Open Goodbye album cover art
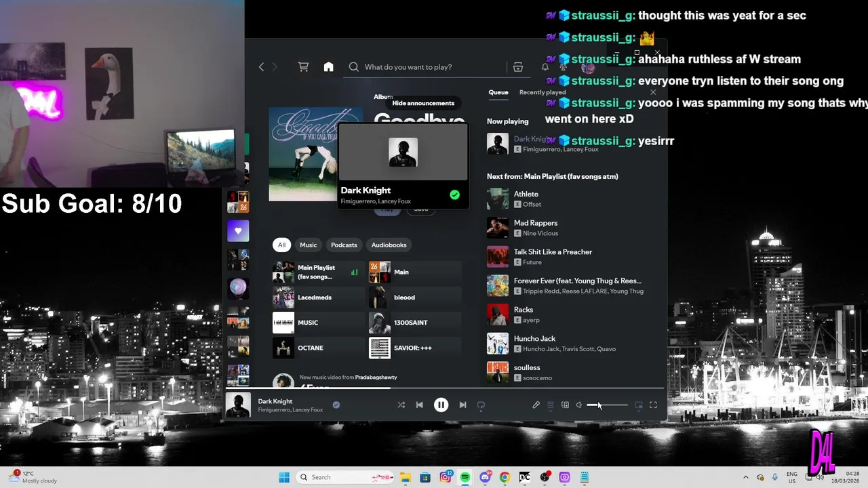The image size is (868, 488). click(303, 154)
